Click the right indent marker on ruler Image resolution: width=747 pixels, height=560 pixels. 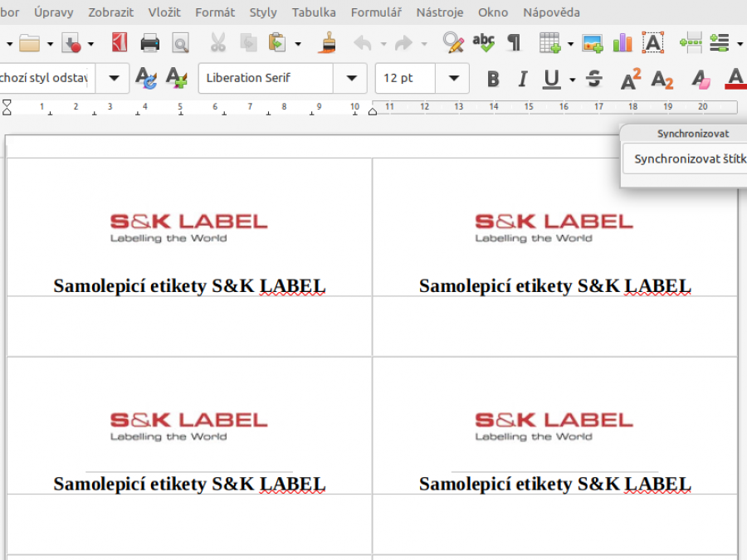point(373,111)
